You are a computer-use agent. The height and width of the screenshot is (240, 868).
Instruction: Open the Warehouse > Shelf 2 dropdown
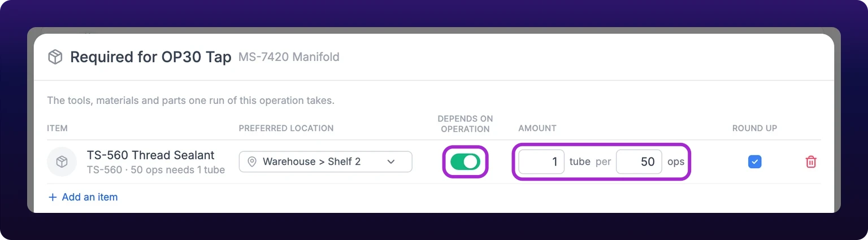[325, 162]
